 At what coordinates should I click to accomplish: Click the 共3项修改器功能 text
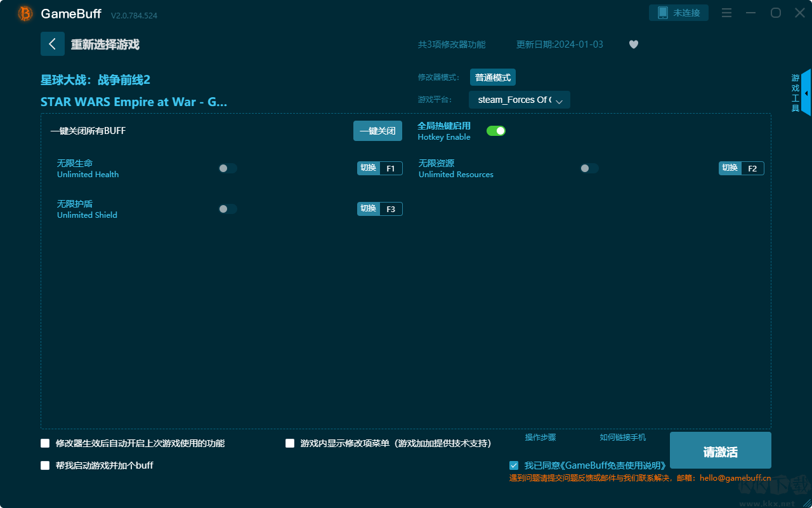pyautogui.click(x=452, y=44)
